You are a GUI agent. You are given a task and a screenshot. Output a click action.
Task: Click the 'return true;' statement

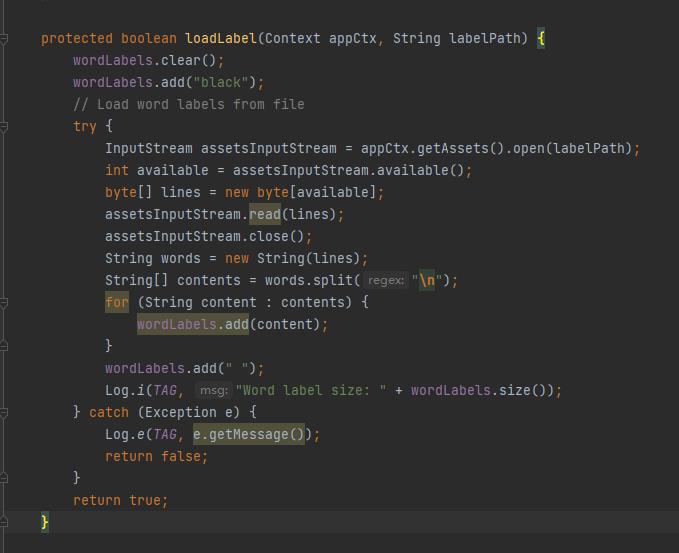tap(121, 501)
